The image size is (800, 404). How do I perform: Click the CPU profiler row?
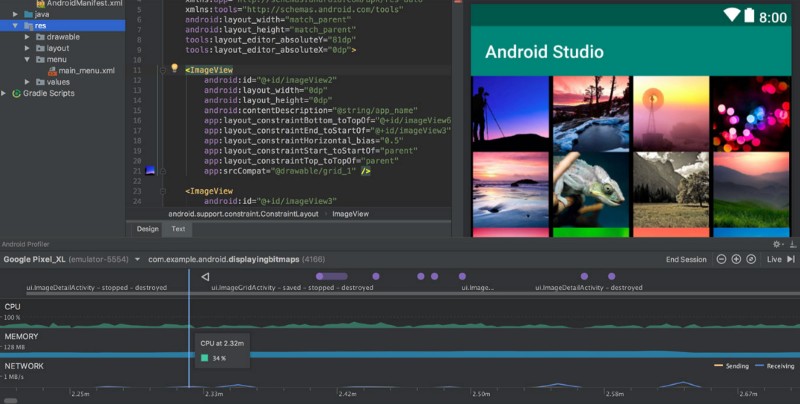click(400, 313)
